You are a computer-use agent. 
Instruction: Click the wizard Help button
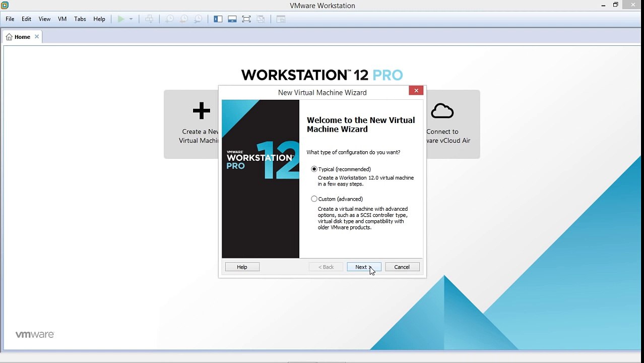click(x=242, y=267)
